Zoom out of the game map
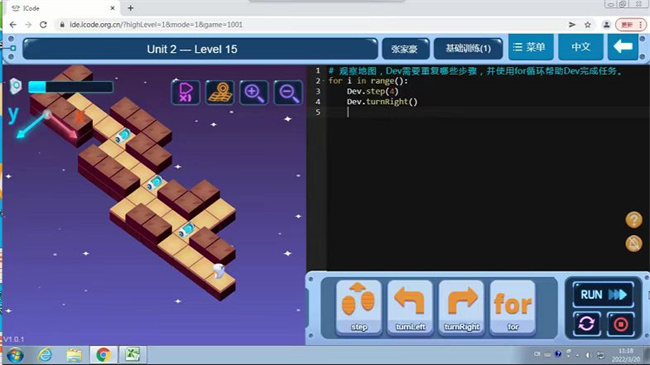 click(x=288, y=92)
